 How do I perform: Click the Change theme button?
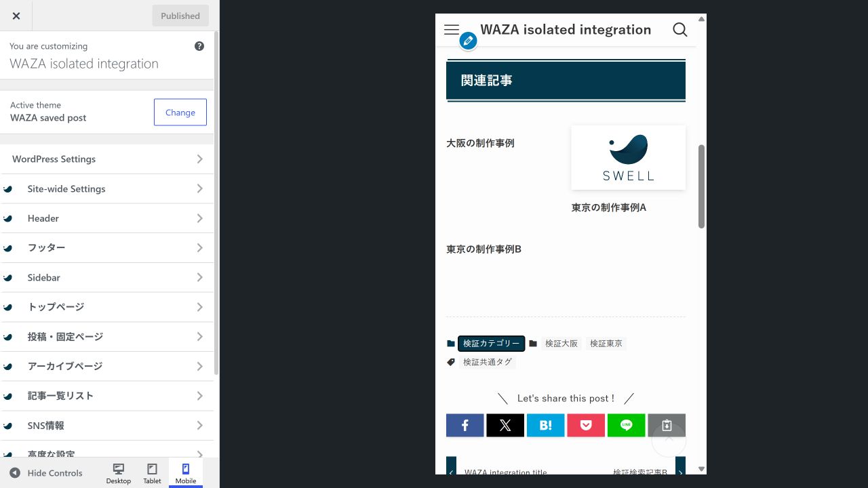coord(180,113)
